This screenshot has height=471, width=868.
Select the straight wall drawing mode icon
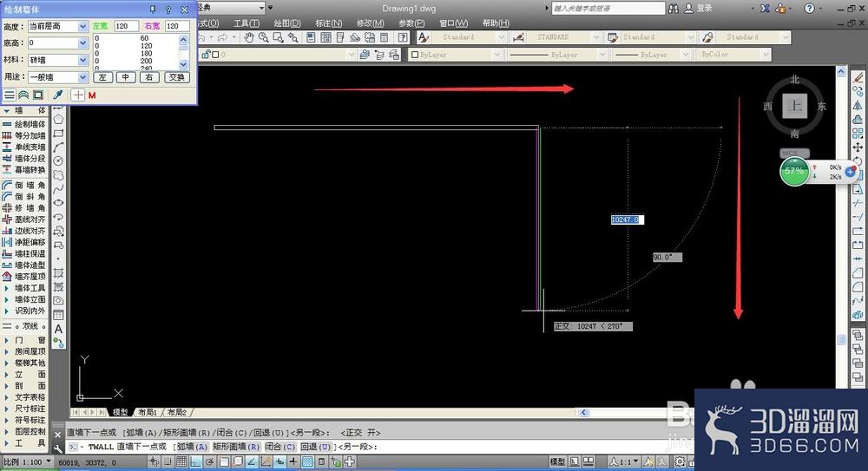pyautogui.click(x=10, y=95)
